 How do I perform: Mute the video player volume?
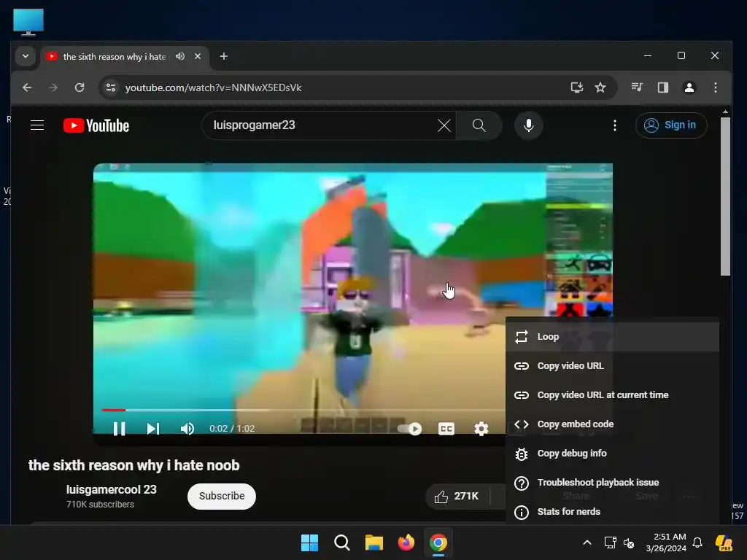click(187, 429)
